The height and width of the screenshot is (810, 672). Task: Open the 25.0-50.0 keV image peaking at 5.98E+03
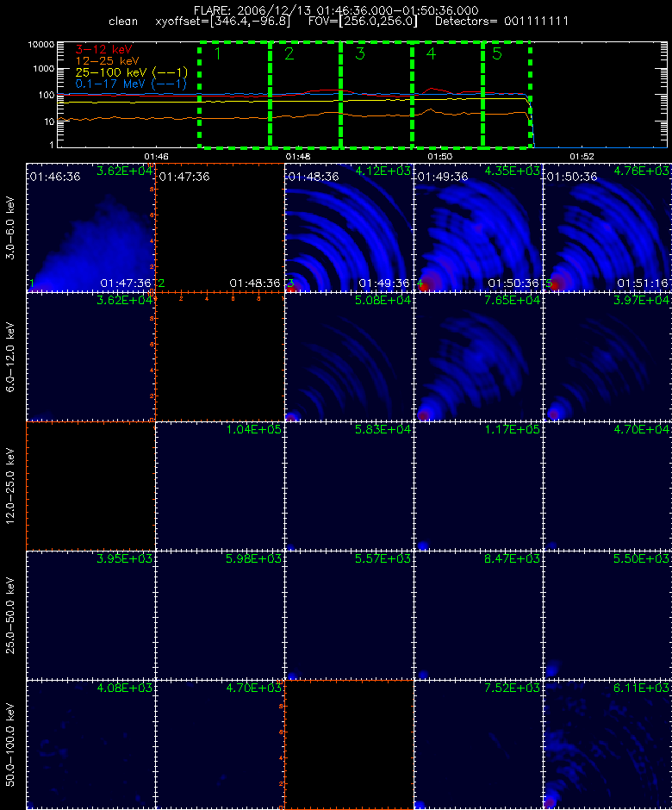220,615
